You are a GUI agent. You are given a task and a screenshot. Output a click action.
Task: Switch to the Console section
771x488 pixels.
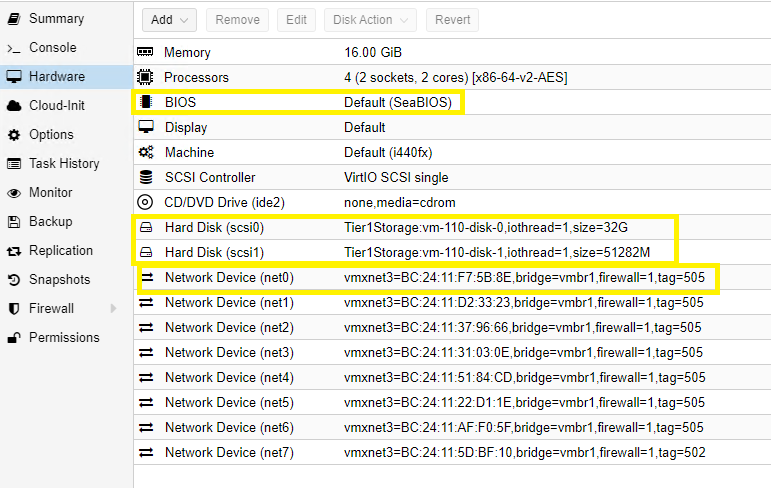(52, 47)
